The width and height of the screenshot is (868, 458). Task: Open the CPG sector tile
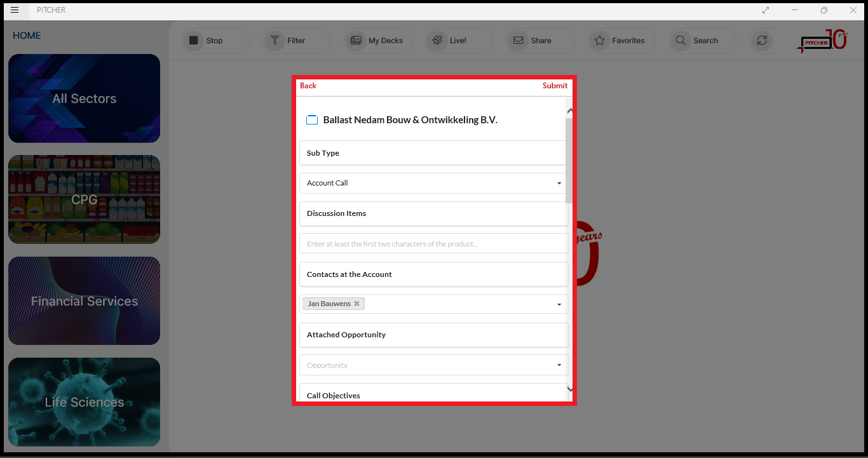pos(84,199)
